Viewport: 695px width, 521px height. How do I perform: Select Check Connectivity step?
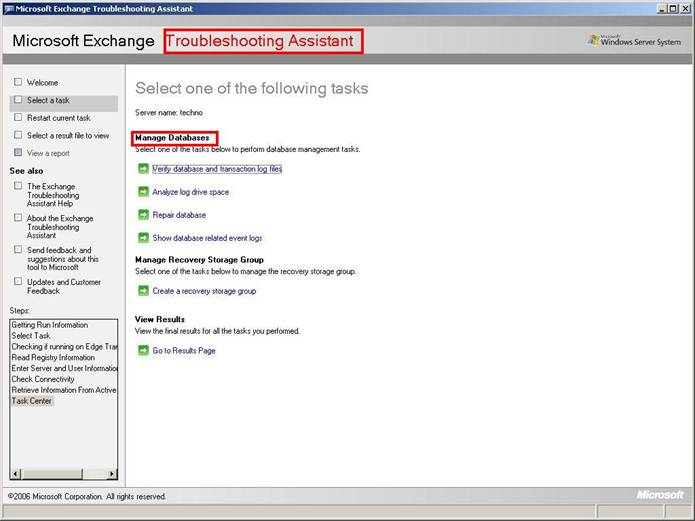pyautogui.click(x=43, y=379)
